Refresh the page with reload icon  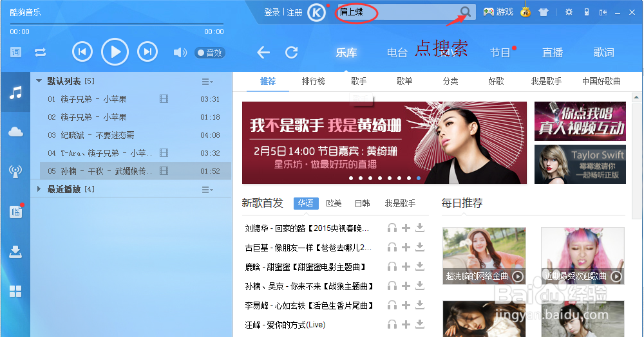click(292, 52)
